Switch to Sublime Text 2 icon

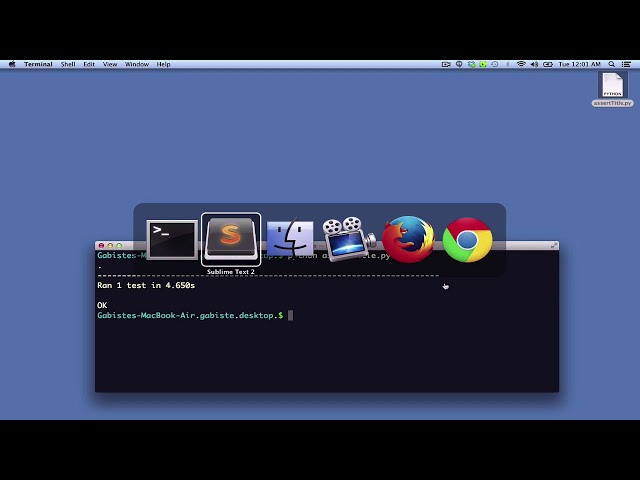(x=231, y=239)
